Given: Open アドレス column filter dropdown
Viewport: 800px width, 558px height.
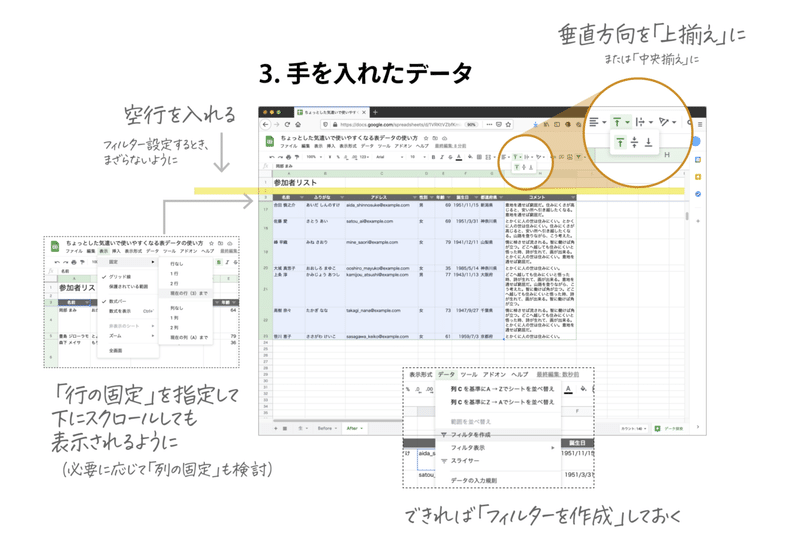Looking at the screenshot, I should (414, 197).
